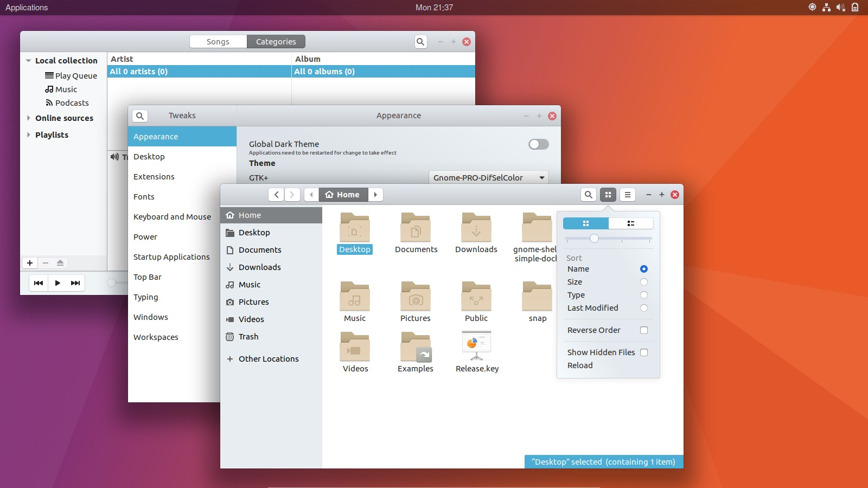Go back in Files navigation

pos(276,195)
